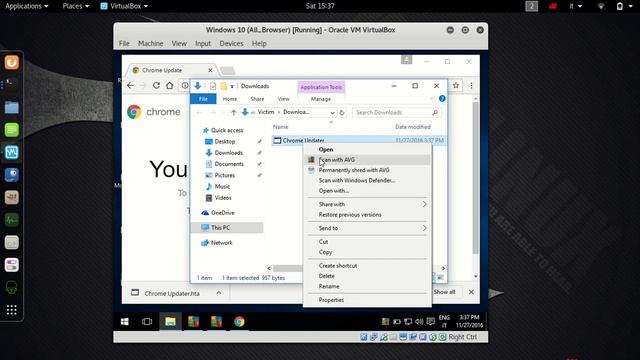Open Music in navigation pane
Image resolution: width=640 pixels, height=360 pixels.
point(222,186)
